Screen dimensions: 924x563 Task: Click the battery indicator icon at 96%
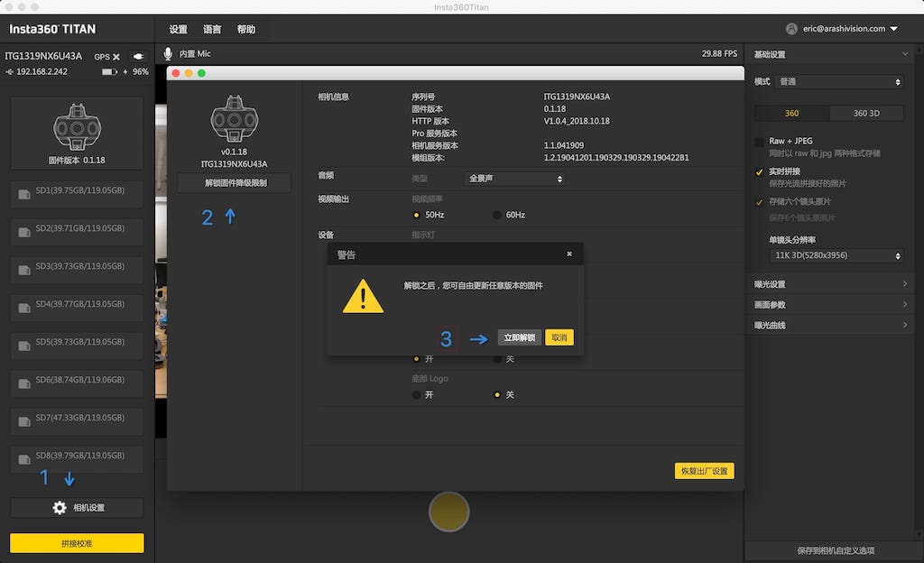[109, 71]
